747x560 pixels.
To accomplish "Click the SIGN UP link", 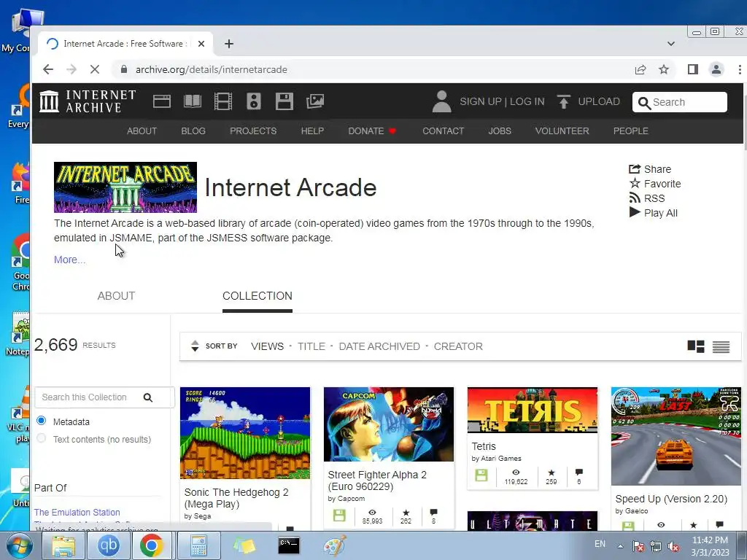I will (480, 101).
